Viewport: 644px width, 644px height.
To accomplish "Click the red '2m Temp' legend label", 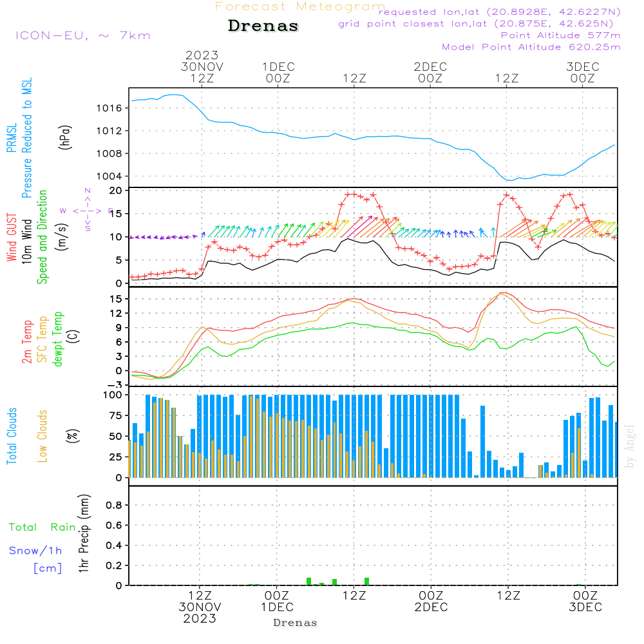I will tap(27, 342).
